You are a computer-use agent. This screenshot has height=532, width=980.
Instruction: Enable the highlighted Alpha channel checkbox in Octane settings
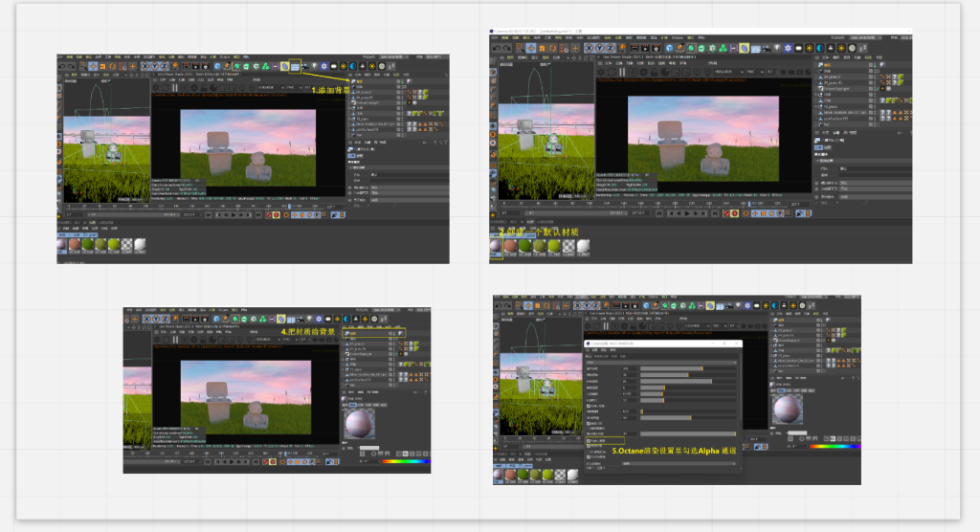point(588,440)
